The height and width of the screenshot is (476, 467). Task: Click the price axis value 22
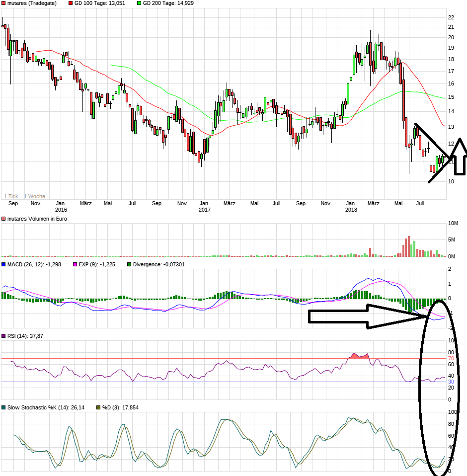[x=451, y=17]
